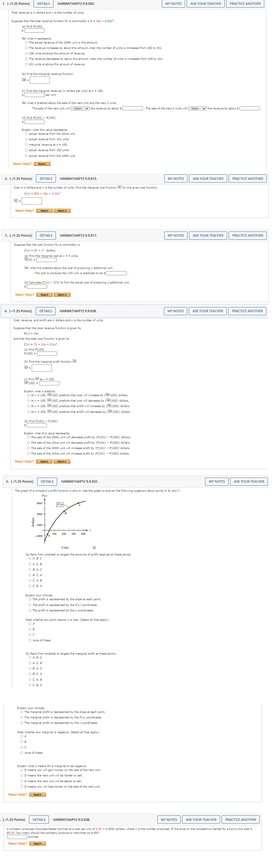Screen dimensions: 273x868
Task: Select '101 units produce this amount of revenue'
Action: pyautogui.click(x=26, y=64)
